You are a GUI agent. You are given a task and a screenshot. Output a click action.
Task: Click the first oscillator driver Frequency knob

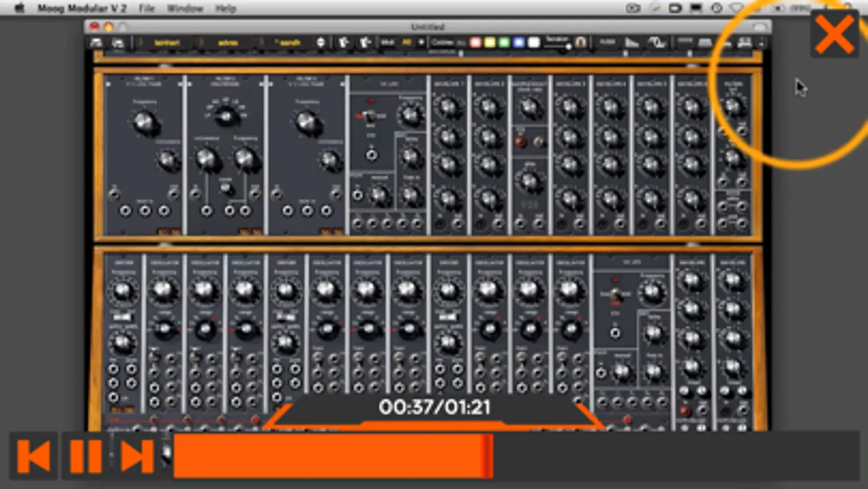123,291
